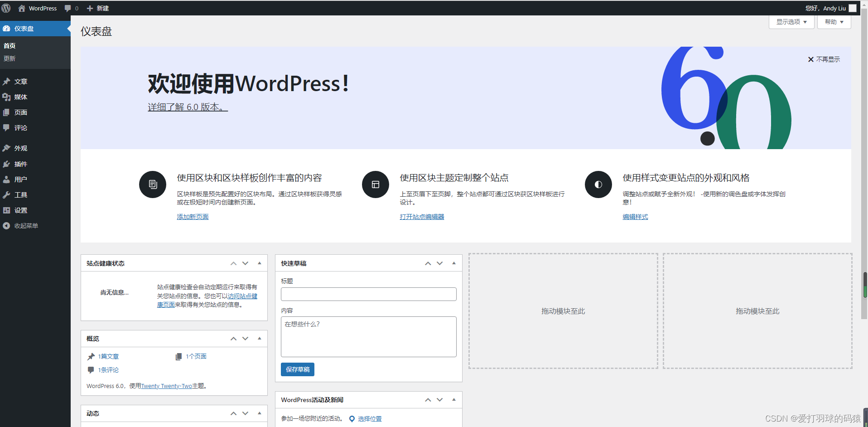Collapse the 概览 panel
This screenshot has width=868, height=427.
point(260,339)
